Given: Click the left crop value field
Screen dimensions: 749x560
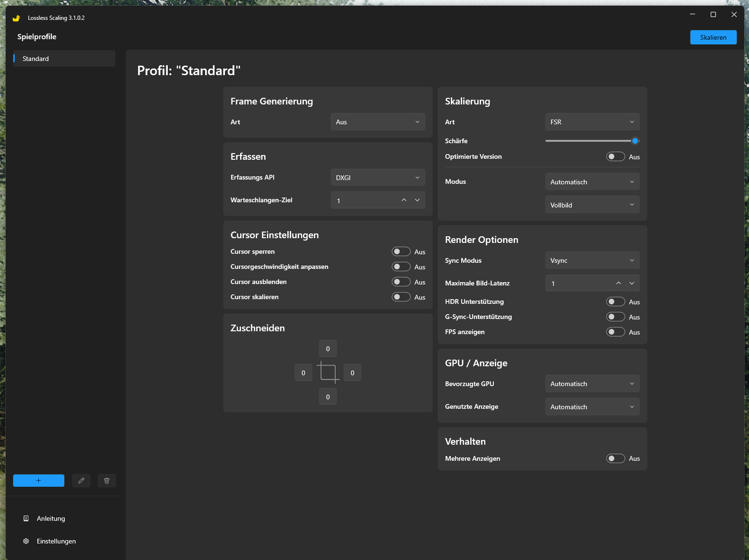Looking at the screenshot, I should pos(303,373).
